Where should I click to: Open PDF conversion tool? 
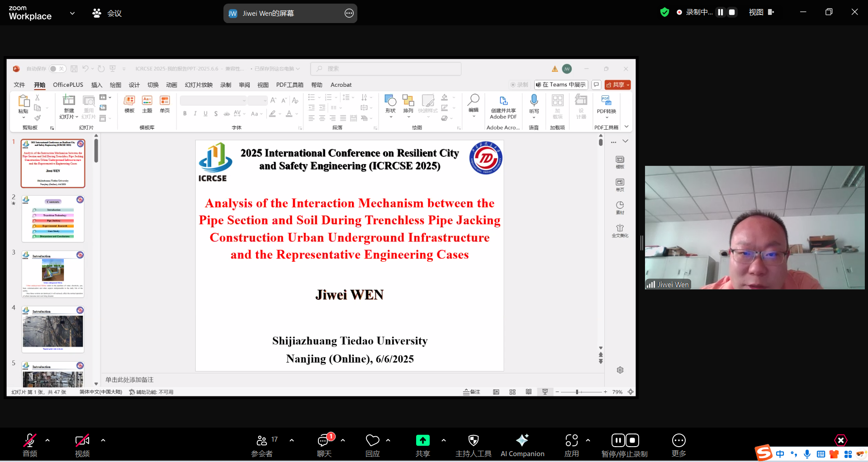point(607,107)
